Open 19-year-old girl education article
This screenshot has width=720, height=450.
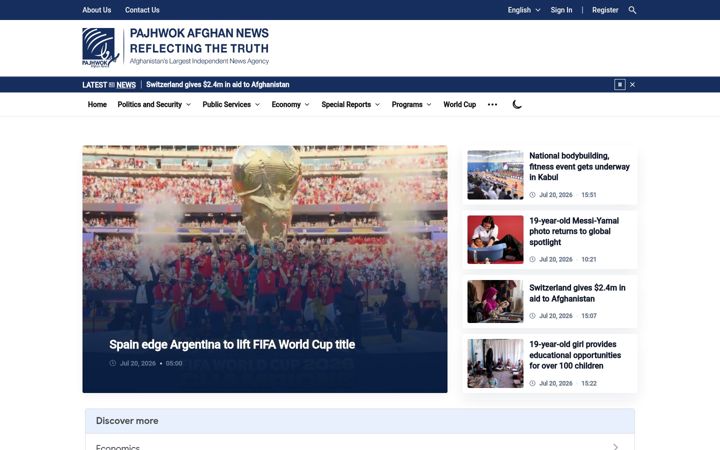(575, 355)
